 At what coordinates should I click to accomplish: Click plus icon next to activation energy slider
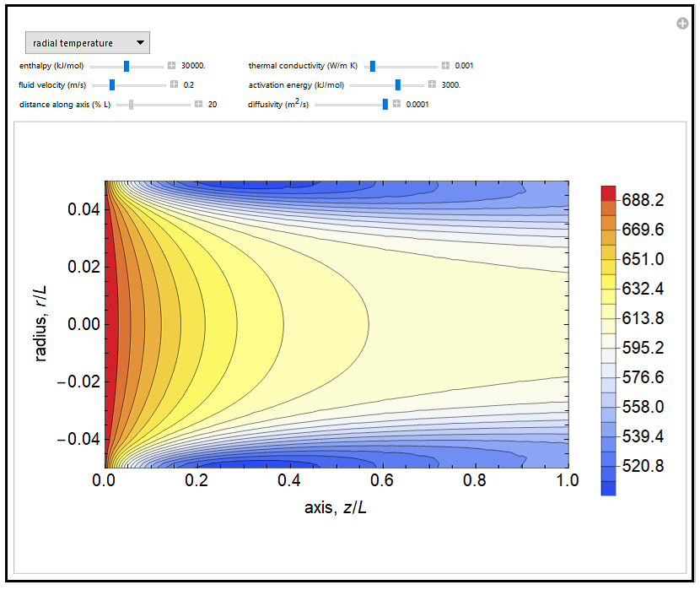tap(432, 84)
